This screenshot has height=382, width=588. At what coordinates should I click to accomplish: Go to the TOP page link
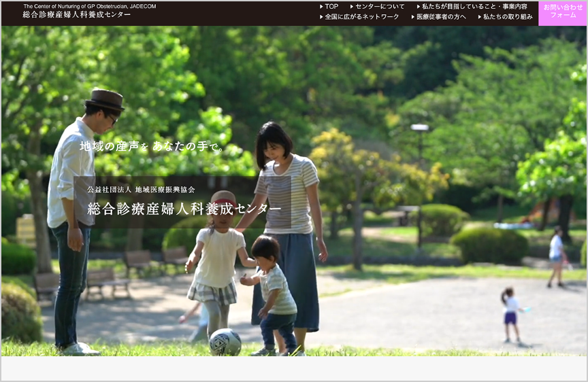[331, 7]
